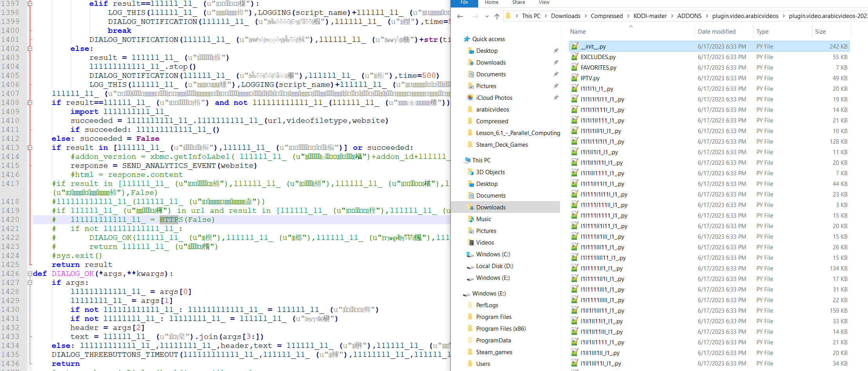The image size is (868, 371).
Task: Click the 3D Objects folder icon
Action: (471, 172)
